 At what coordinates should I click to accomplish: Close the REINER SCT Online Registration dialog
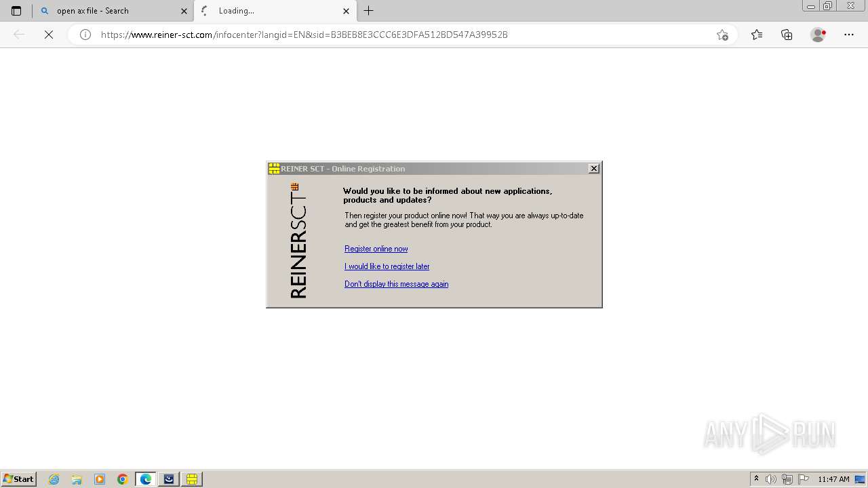594,169
